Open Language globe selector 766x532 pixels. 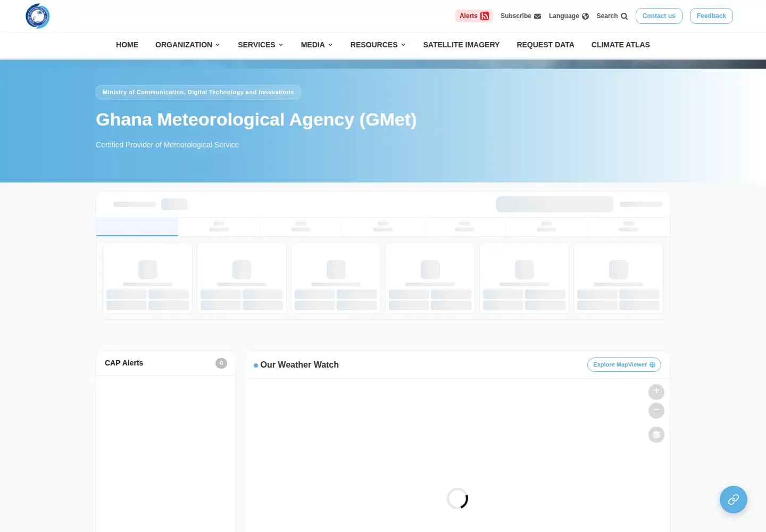coord(569,16)
